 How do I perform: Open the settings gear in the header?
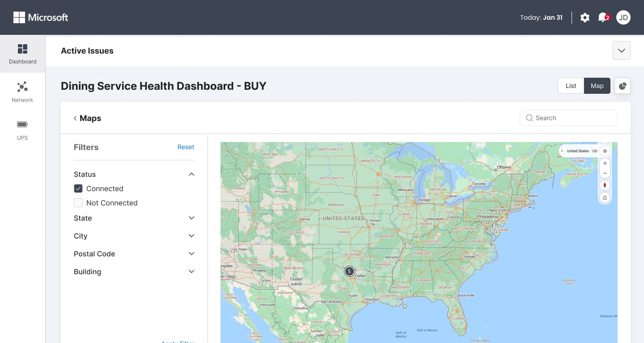pos(585,17)
